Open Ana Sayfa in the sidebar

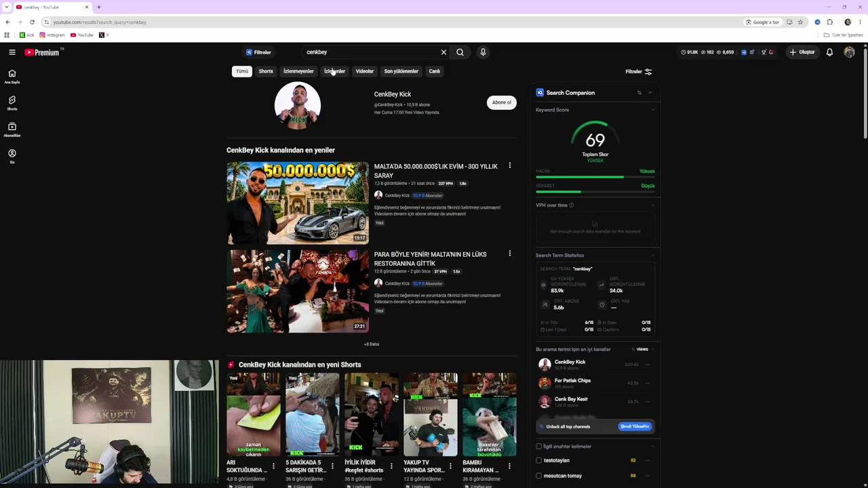point(12,77)
